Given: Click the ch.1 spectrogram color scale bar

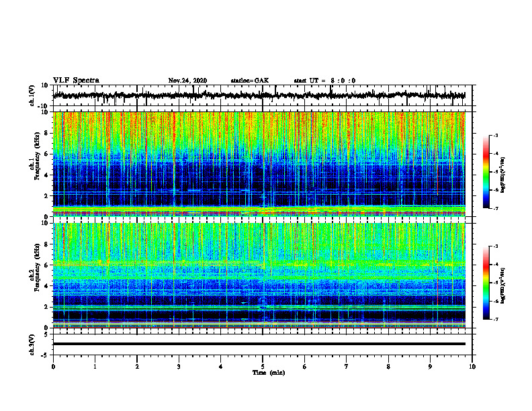Looking at the screenshot, I should [486, 172].
